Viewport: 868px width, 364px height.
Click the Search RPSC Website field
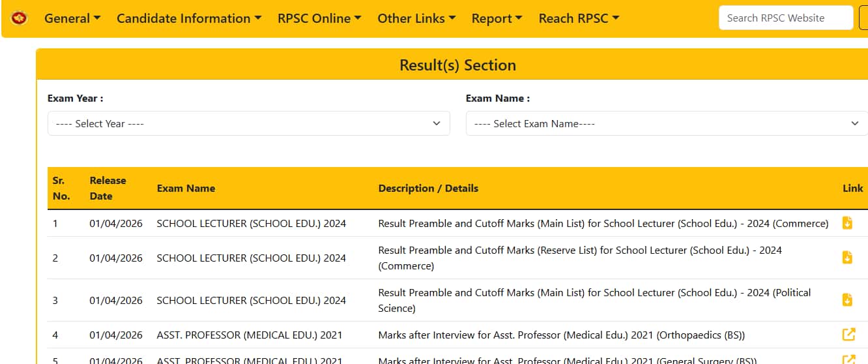(x=785, y=18)
